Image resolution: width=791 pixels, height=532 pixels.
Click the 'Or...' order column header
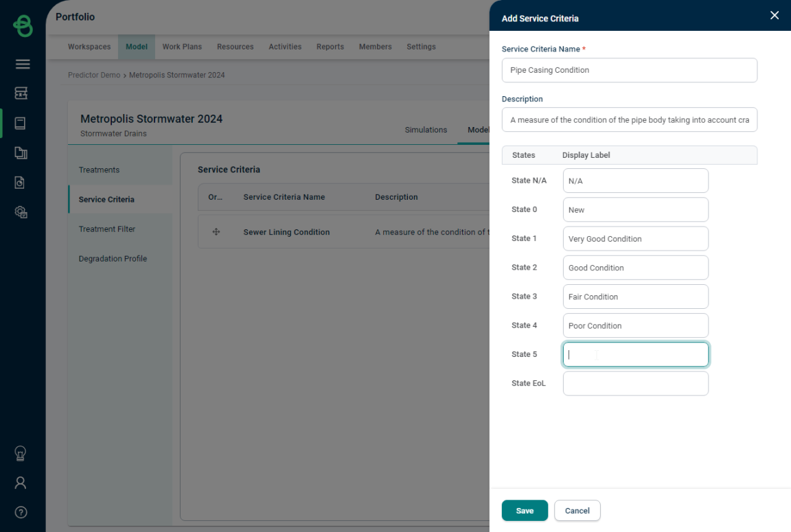point(216,197)
